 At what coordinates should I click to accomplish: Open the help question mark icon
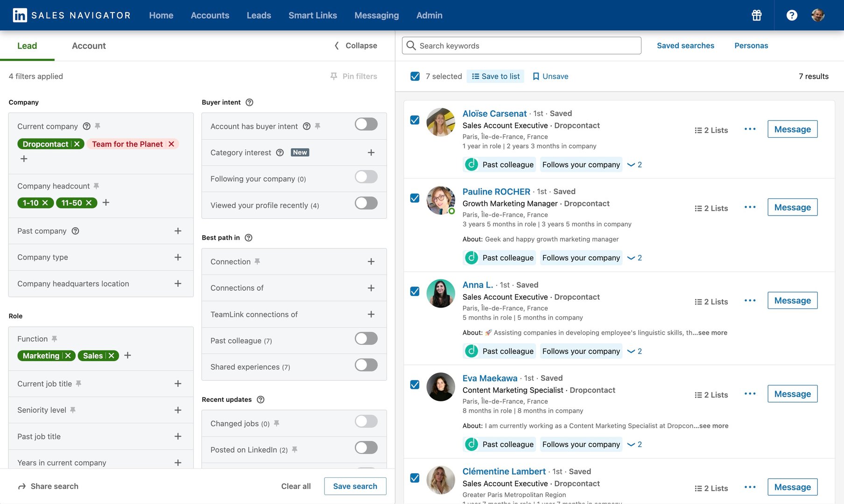(x=791, y=15)
